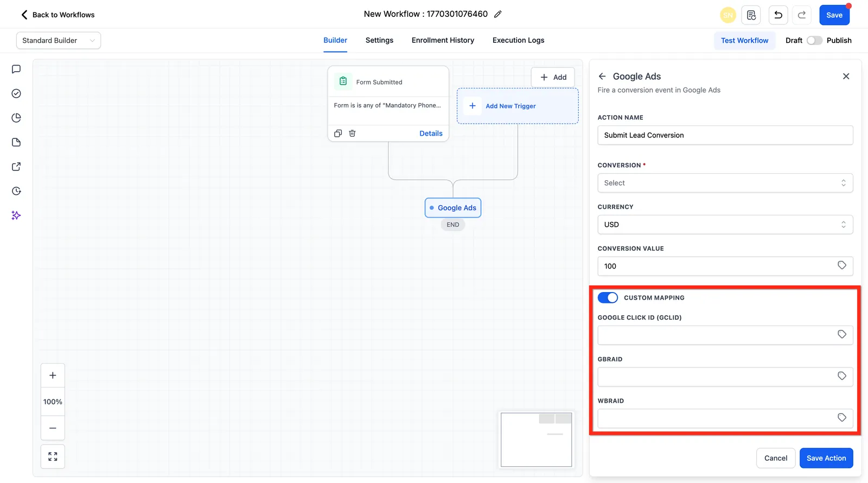Open the AI sparkle sidebar icon
This screenshot has height=483, width=868.
pos(16,215)
